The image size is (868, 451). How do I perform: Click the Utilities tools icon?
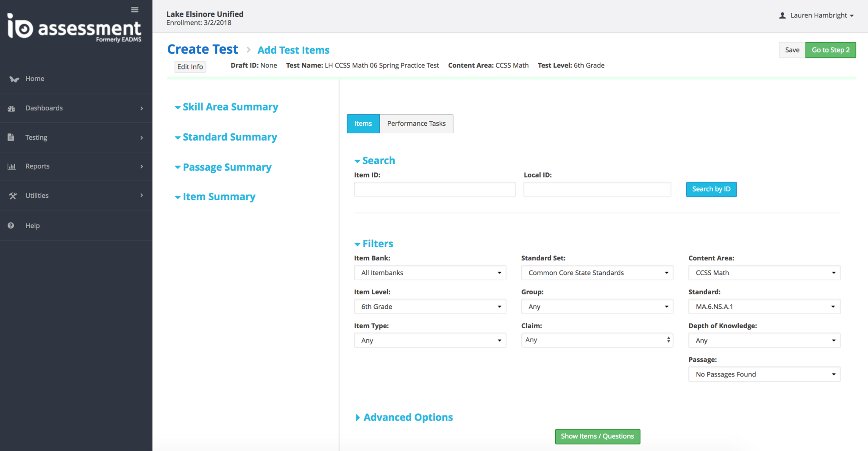point(13,196)
